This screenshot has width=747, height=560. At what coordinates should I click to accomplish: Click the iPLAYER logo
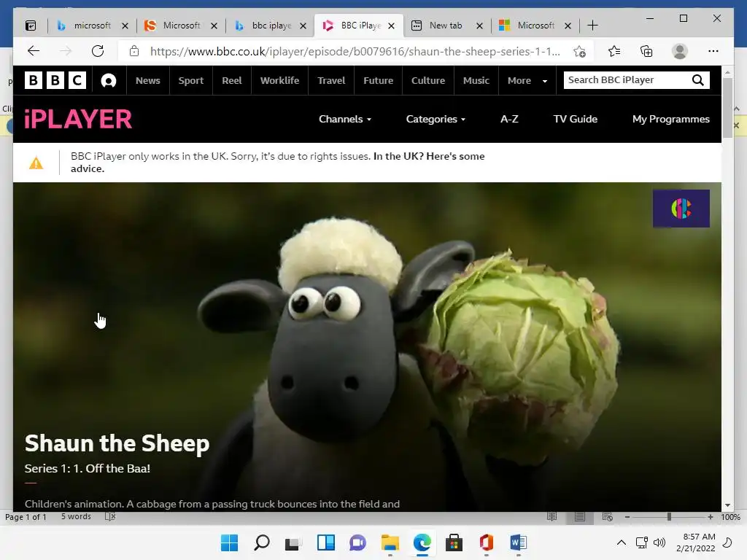point(78,119)
